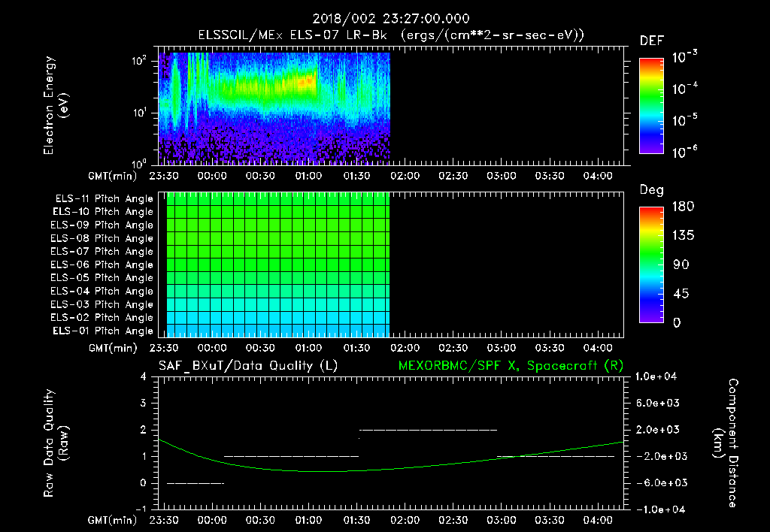Click the quality level 0 dashed line segment

pyautogui.click(x=196, y=483)
